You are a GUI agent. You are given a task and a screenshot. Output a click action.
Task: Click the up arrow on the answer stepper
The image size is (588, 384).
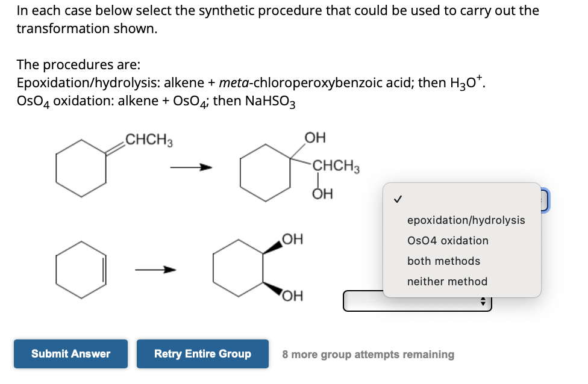[x=484, y=297]
